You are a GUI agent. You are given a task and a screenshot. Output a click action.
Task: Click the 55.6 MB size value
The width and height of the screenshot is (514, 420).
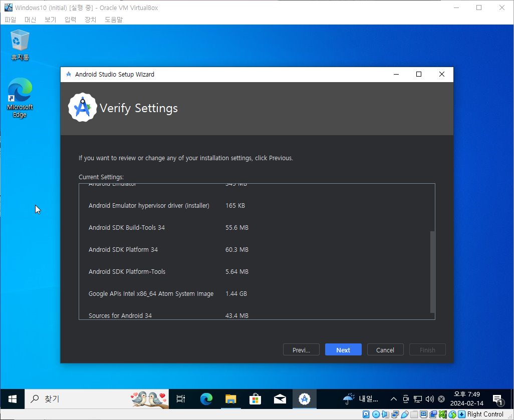click(x=236, y=227)
